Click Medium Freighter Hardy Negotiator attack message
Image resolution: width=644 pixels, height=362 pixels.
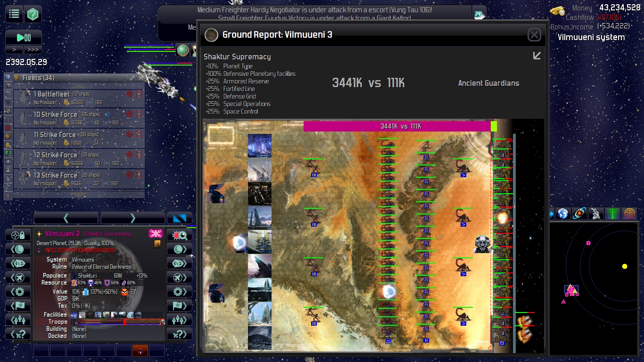tap(314, 9)
